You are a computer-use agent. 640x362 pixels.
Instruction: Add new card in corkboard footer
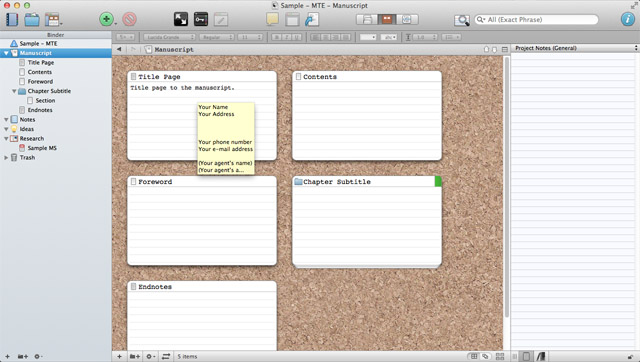(119, 356)
